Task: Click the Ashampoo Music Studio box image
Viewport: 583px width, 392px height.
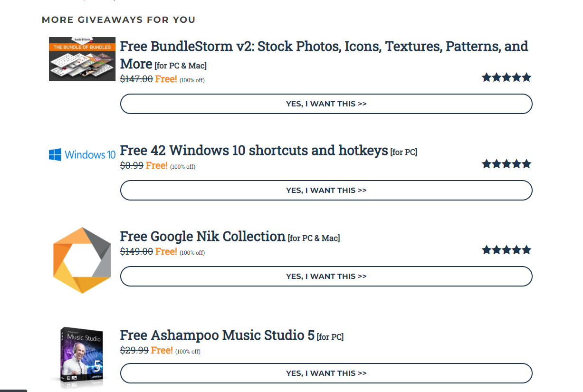Action: pos(82,357)
